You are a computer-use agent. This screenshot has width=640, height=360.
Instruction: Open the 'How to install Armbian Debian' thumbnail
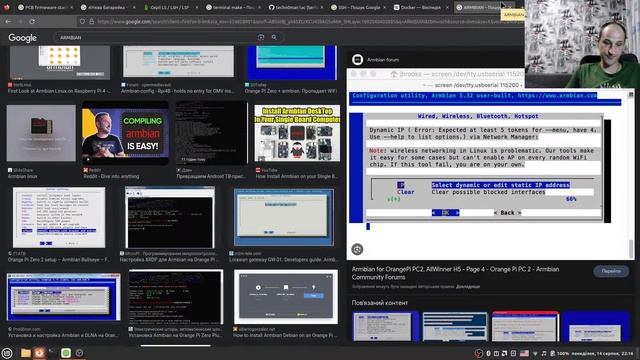click(x=286, y=297)
